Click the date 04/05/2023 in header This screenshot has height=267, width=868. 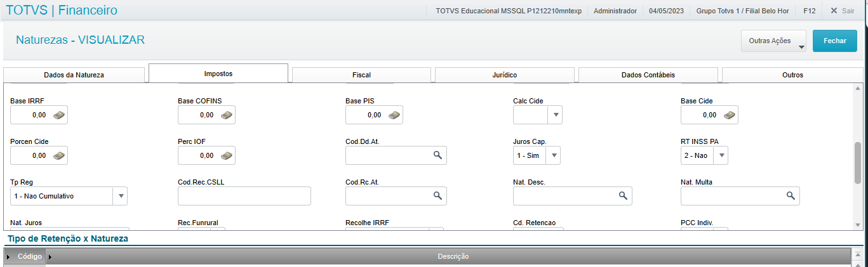click(x=667, y=11)
